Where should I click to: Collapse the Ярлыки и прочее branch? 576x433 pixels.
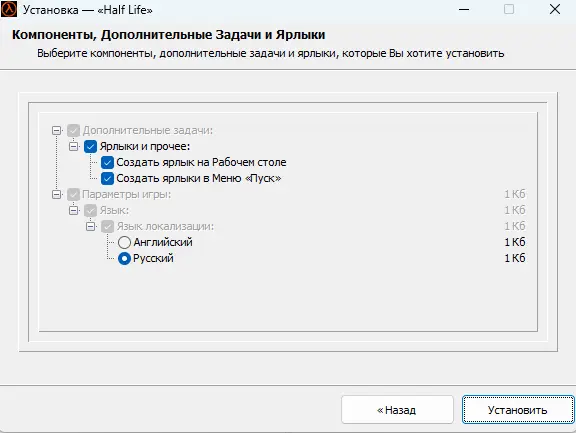pos(73,147)
